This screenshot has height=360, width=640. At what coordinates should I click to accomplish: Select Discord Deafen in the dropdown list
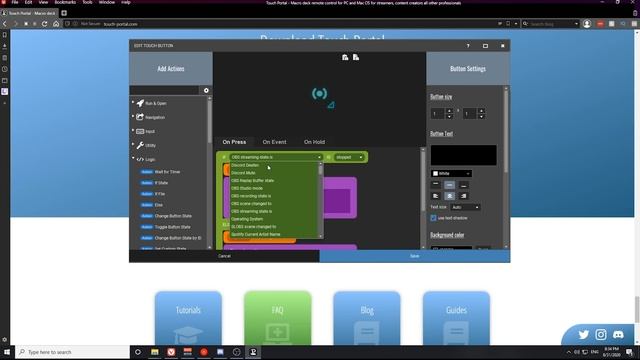[273, 165]
